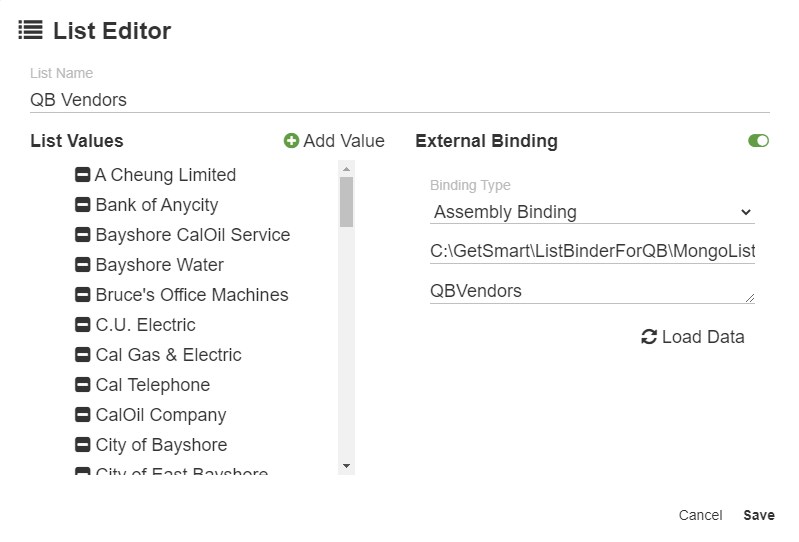
Task: Open the Binding Type dropdown
Action: 592,212
